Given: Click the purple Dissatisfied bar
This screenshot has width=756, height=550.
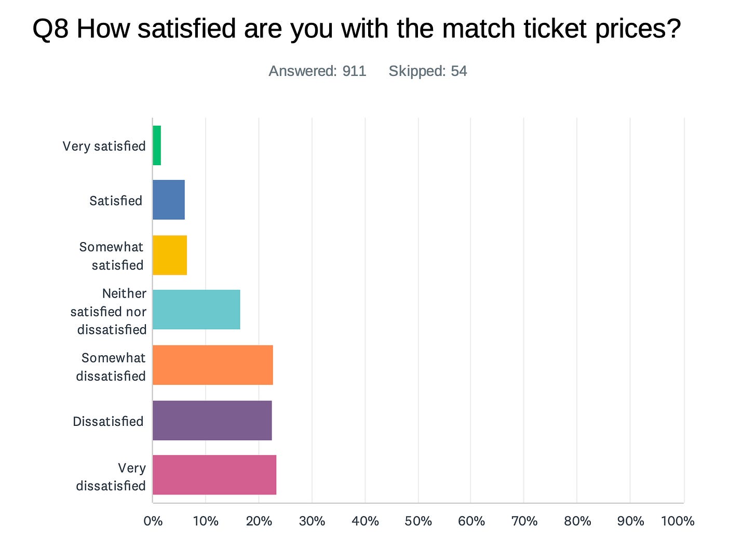Looking at the screenshot, I should 212,420.
